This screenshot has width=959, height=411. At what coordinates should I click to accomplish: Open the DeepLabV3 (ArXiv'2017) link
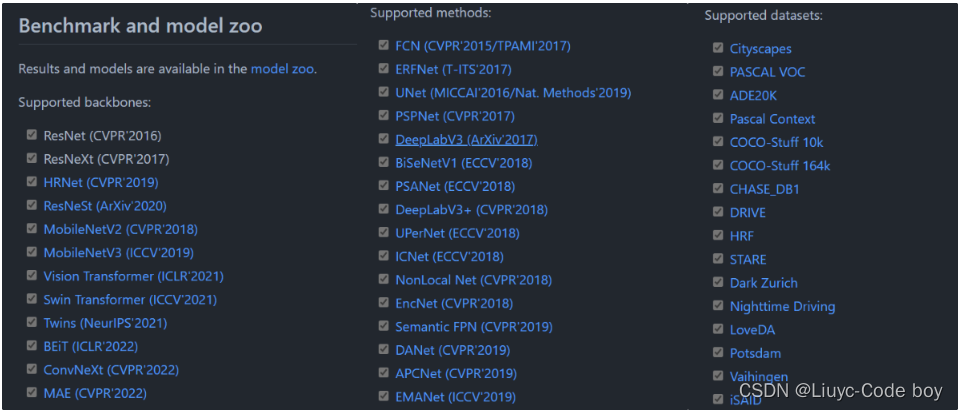466,139
